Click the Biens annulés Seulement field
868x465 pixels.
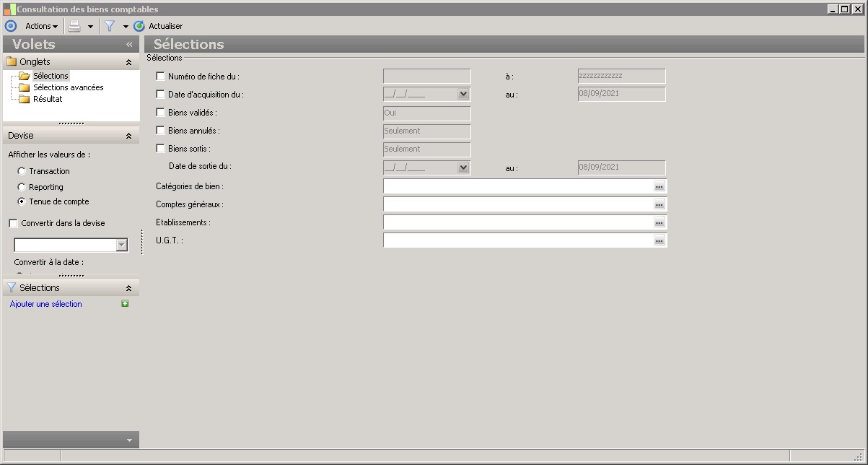click(427, 131)
